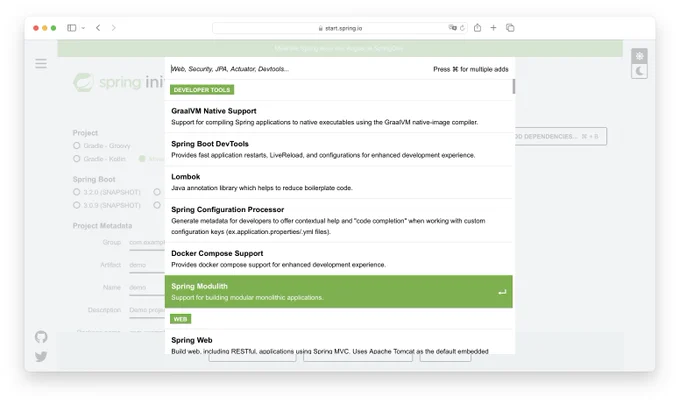Viewport: 680px width, 404px height.
Task: Go back with the browser back arrow
Action: point(98,28)
